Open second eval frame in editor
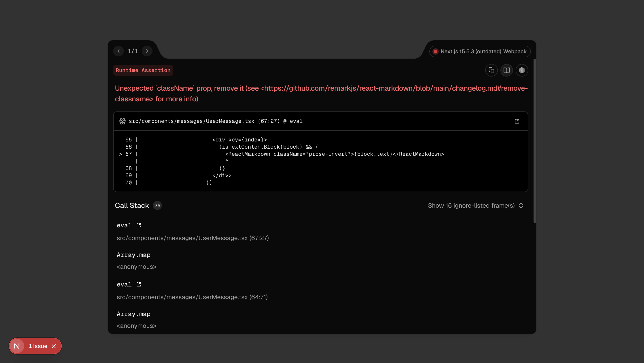Viewport: 644px width, 363px height. tap(139, 284)
